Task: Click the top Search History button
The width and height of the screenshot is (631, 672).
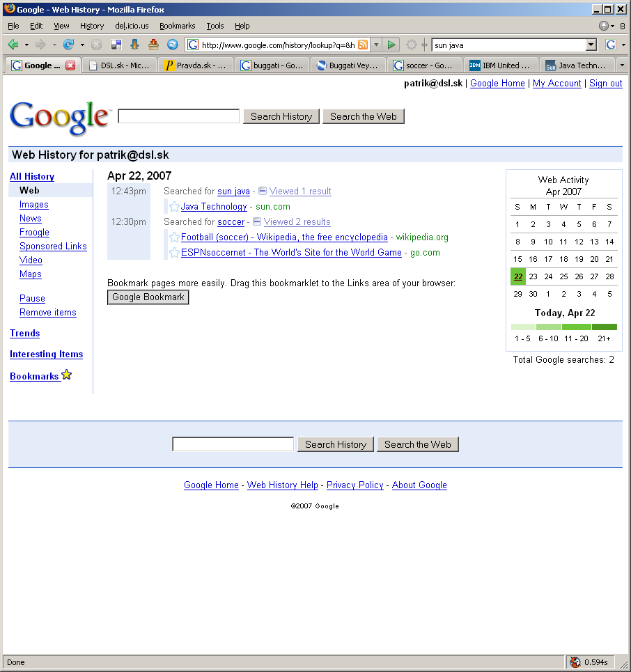Action: click(281, 116)
